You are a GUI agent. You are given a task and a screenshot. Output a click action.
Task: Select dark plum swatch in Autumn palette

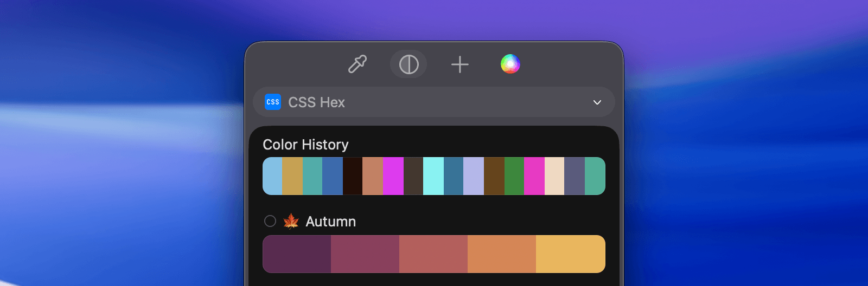(x=297, y=254)
